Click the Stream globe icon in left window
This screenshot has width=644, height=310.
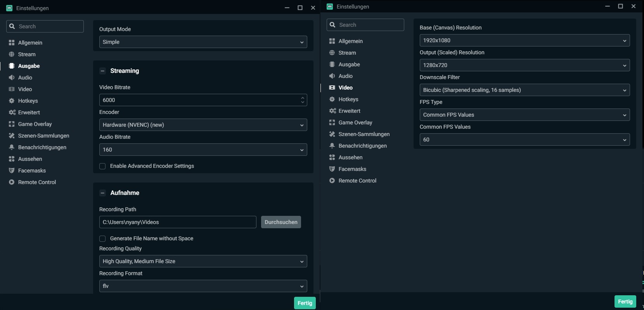pos(12,54)
